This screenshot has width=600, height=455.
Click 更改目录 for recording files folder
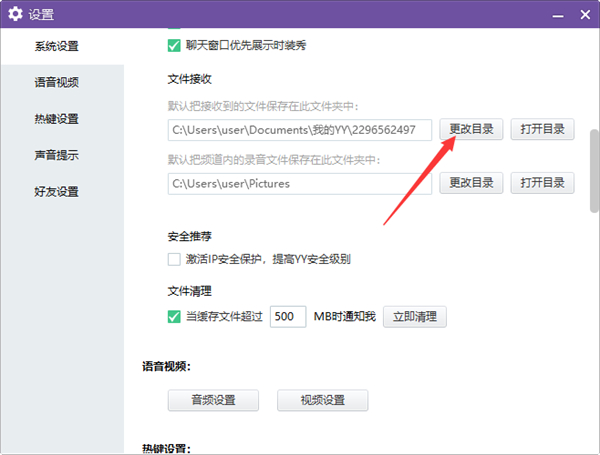(x=471, y=183)
